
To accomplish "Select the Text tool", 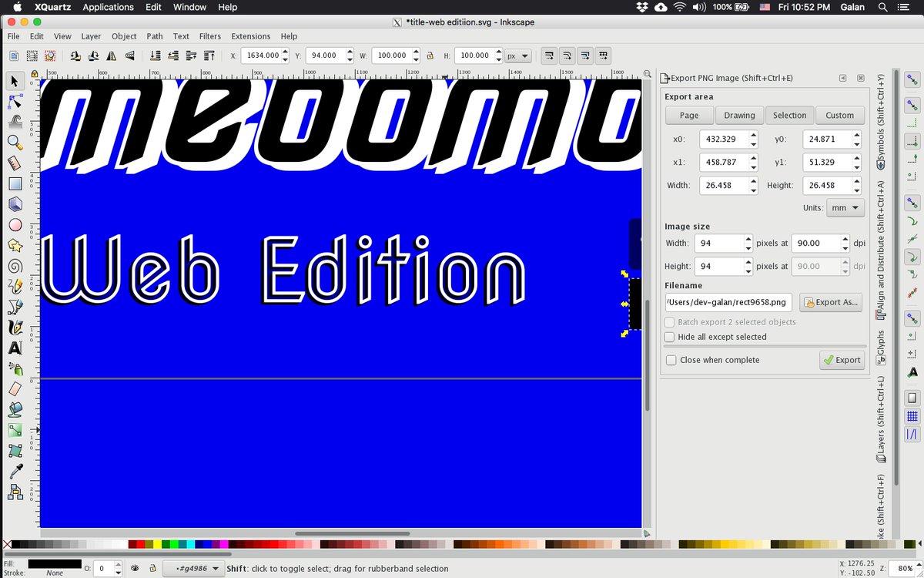I will (x=15, y=348).
